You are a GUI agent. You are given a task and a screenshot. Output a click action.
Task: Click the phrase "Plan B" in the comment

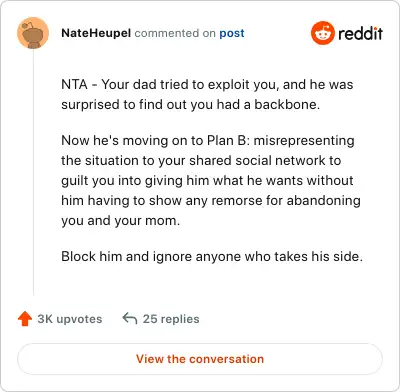228,140
